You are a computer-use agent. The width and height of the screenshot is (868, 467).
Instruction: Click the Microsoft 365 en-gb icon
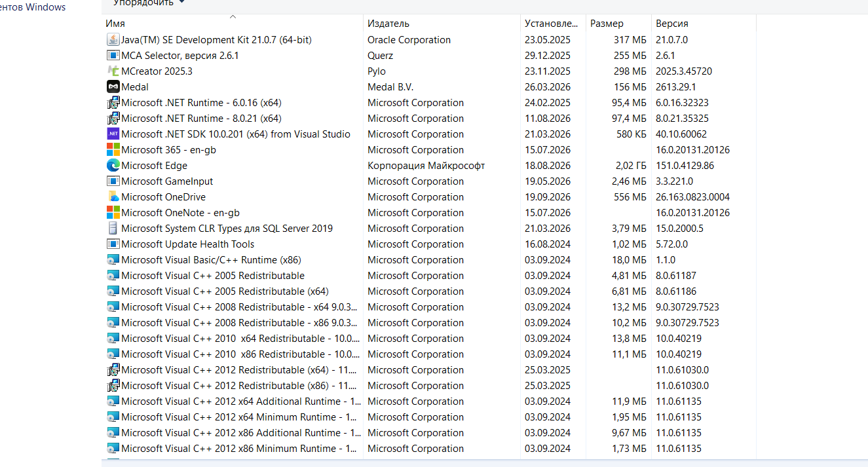point(113,150)
